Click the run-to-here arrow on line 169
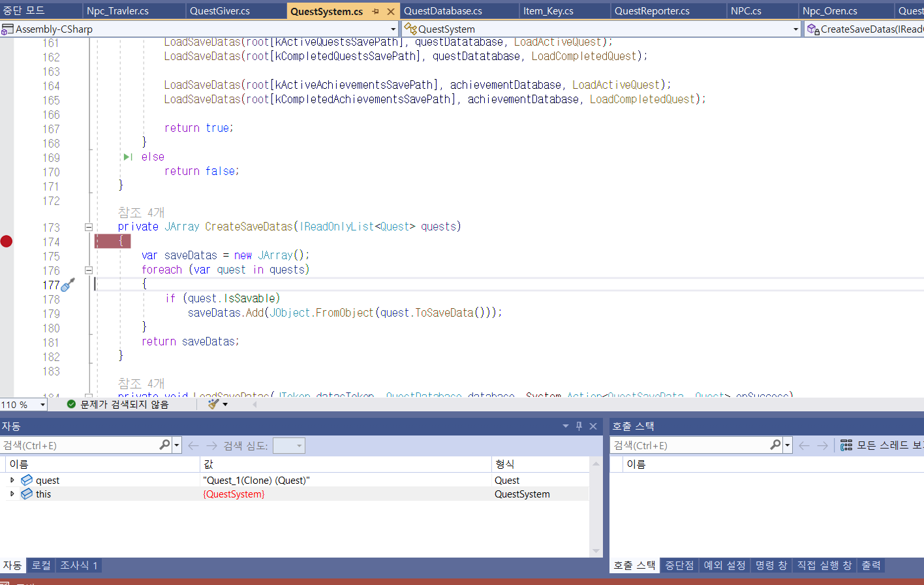 (128, 157)
